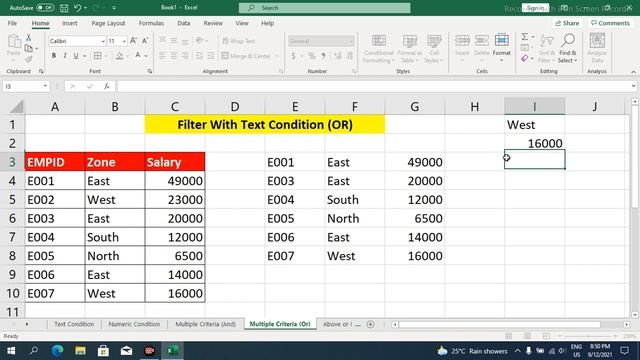Click the Share button
Viewport: 640px width, 360px height.
567,23
